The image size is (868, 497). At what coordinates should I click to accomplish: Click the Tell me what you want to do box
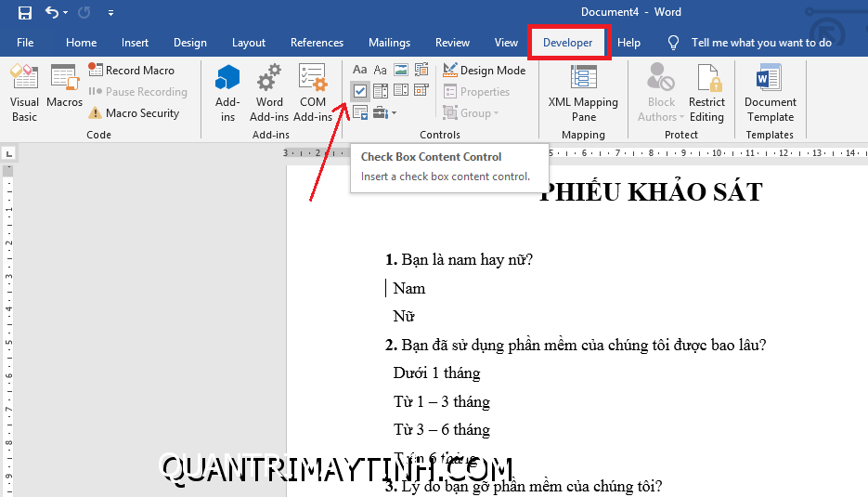pyautogui.click(x=749, y=43)
